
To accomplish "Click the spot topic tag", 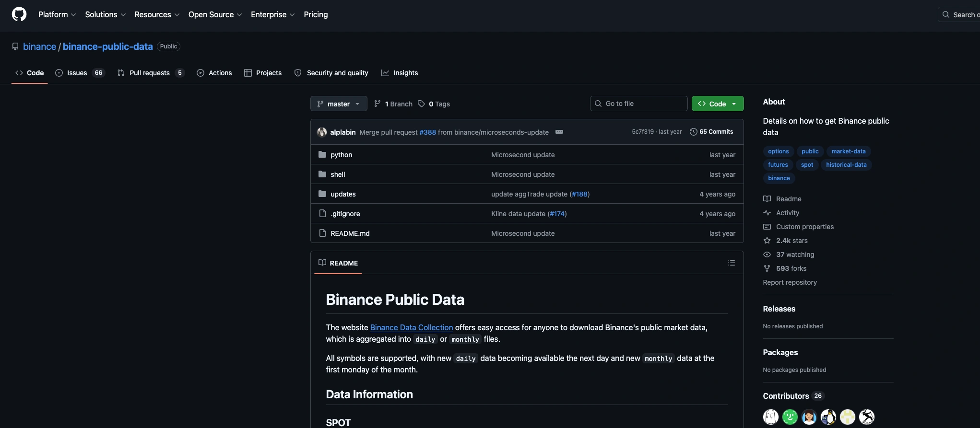I will point(807,165).
